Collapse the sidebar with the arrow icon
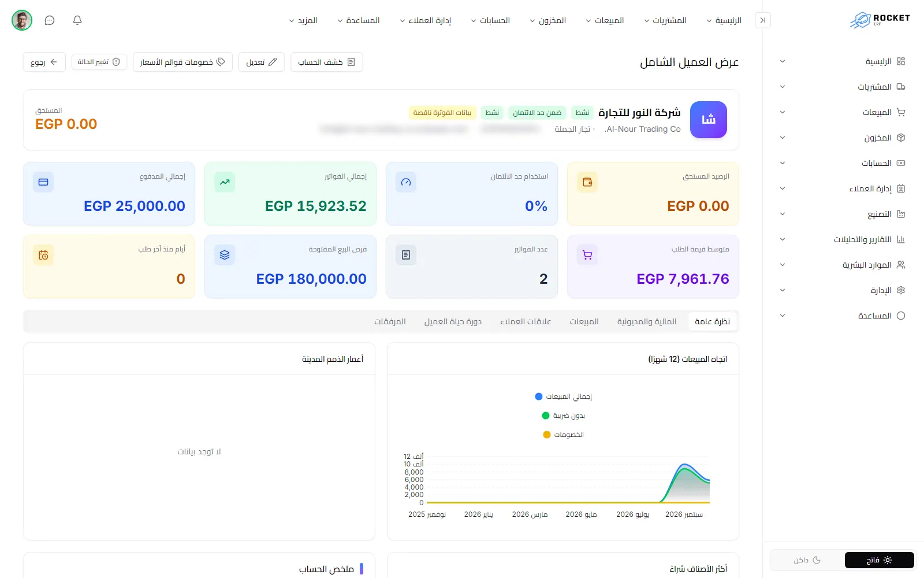The height and width of the screenshot is (578, 924). click(763, 20)
